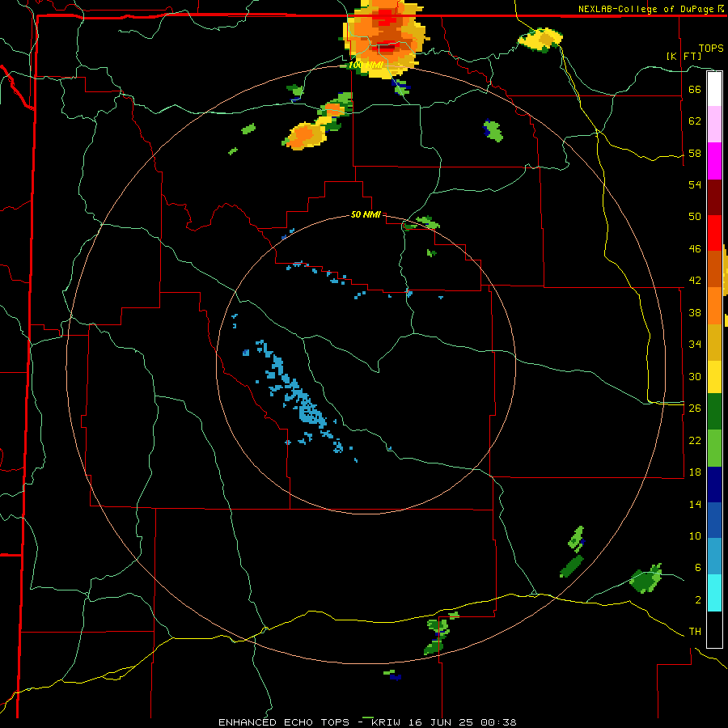Click the "18" scale value
The height and width of the screenshot is (728, 728).
(x=695, y=472)
